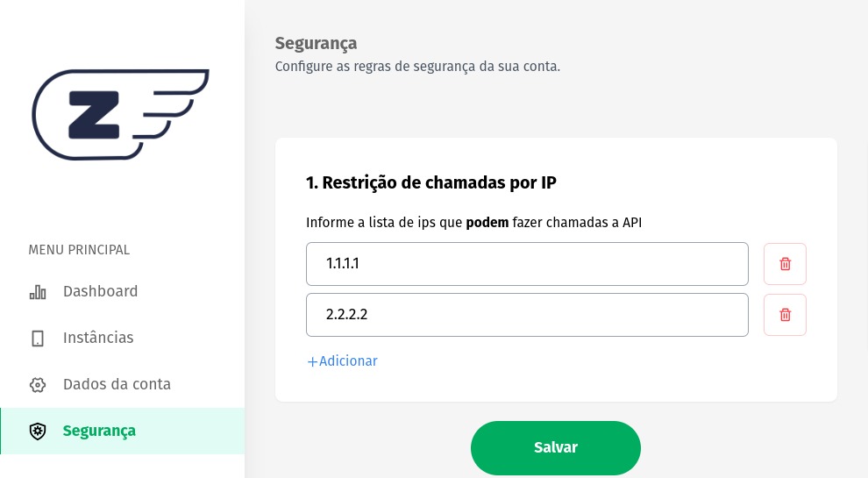Click the Dashboard bar chart icon
Image resolution: width=868 pixels, height=478 pixels.
(x=38, y=292)
